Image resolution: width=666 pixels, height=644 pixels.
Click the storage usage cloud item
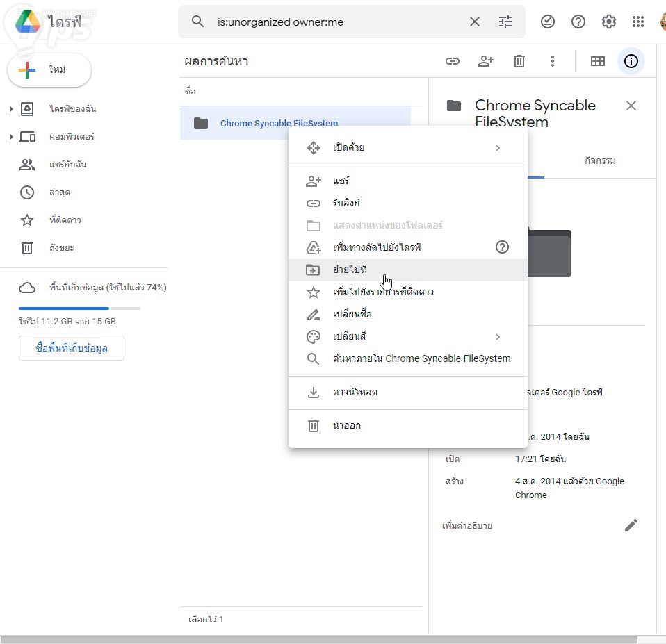click(92, 288)
